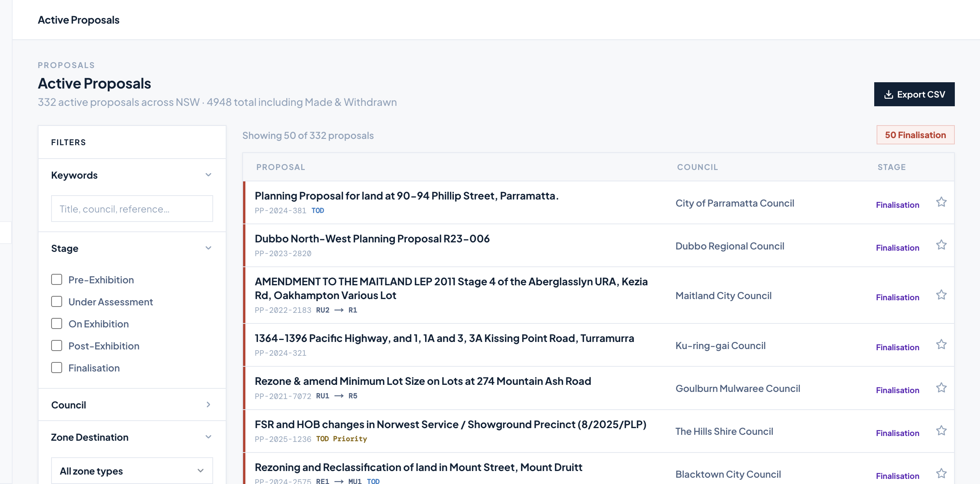Click Finalisation stage on Ku-ring-gai row
The height and width of the screenshot is (484, 980).
point(897,347)
